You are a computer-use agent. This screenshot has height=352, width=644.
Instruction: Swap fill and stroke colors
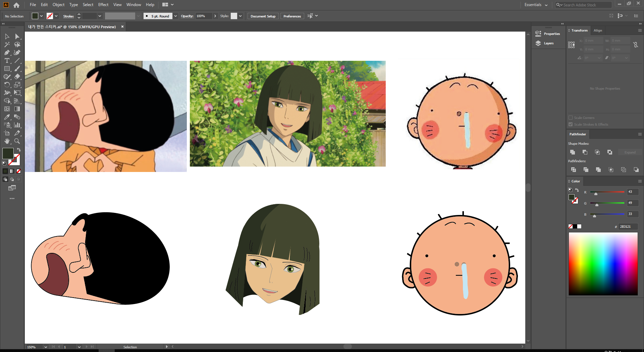pos(19,149)
